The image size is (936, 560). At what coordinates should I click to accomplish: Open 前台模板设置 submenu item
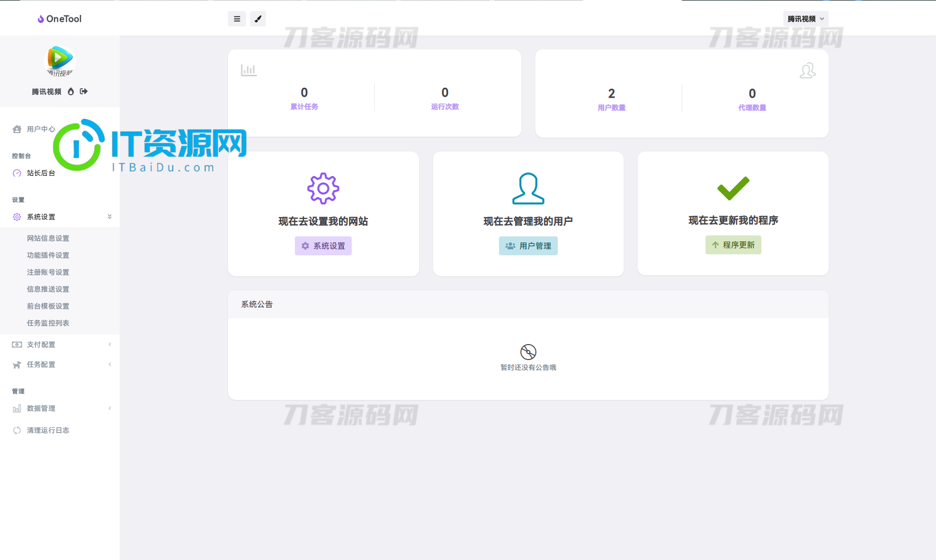pos(48,306)
